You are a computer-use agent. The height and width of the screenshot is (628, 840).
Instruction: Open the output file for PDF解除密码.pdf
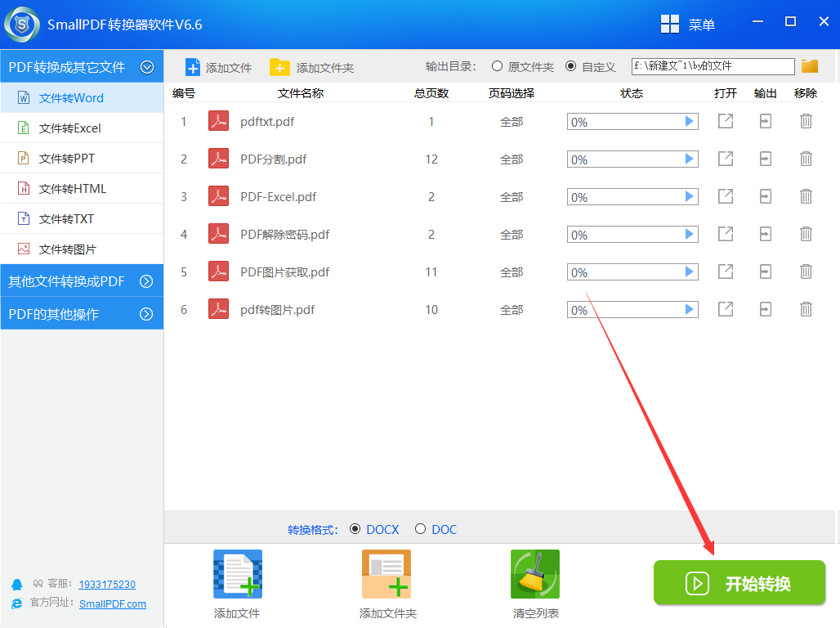click(x=726, y=234)
